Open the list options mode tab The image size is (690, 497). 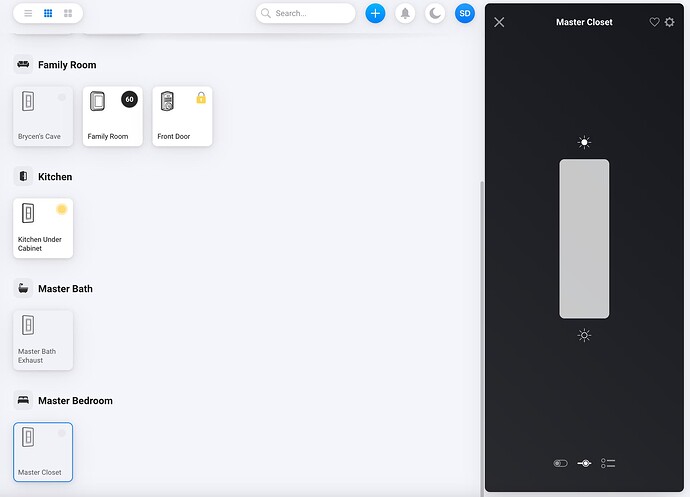click(608, 463)
